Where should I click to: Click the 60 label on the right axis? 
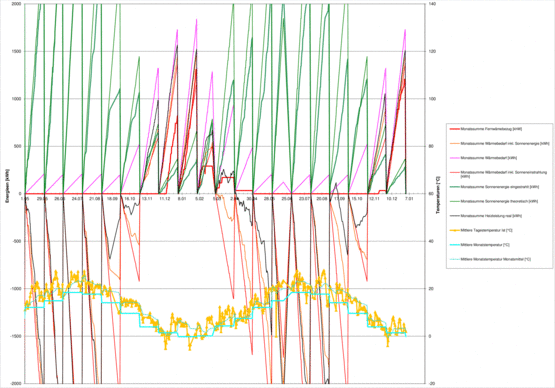430,194
